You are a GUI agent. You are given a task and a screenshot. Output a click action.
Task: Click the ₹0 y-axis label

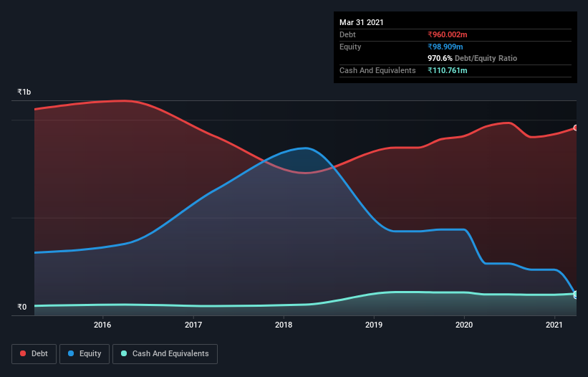[x=22, y=307]
